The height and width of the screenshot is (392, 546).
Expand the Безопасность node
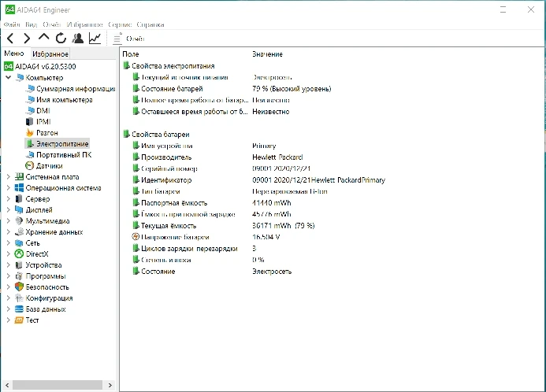pyautogui.click(x=9, y=287)
